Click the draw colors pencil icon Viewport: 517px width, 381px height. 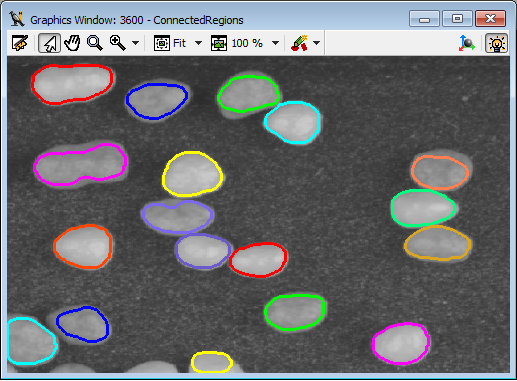pyautogui.click(x=299, y=43)
